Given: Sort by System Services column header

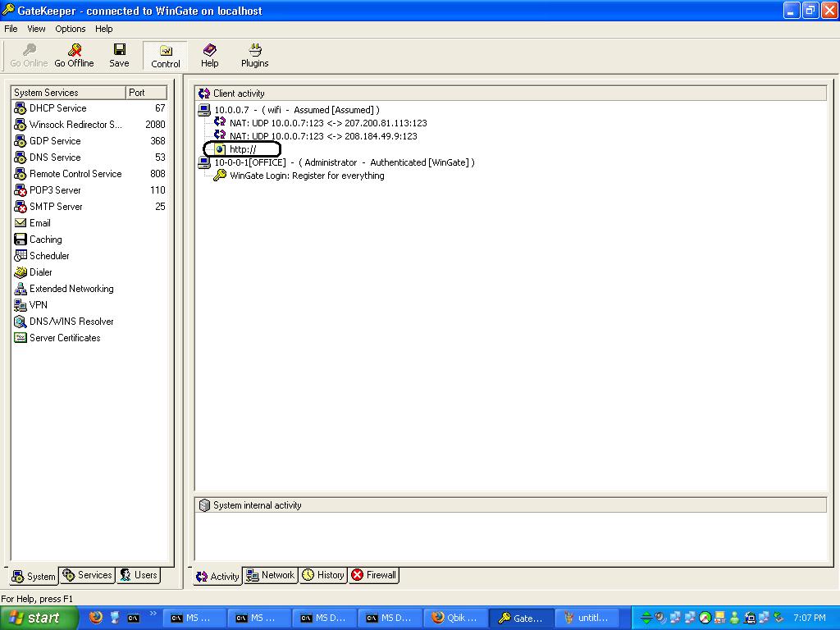Looking at the screenshot, I should tap(68, 93).
